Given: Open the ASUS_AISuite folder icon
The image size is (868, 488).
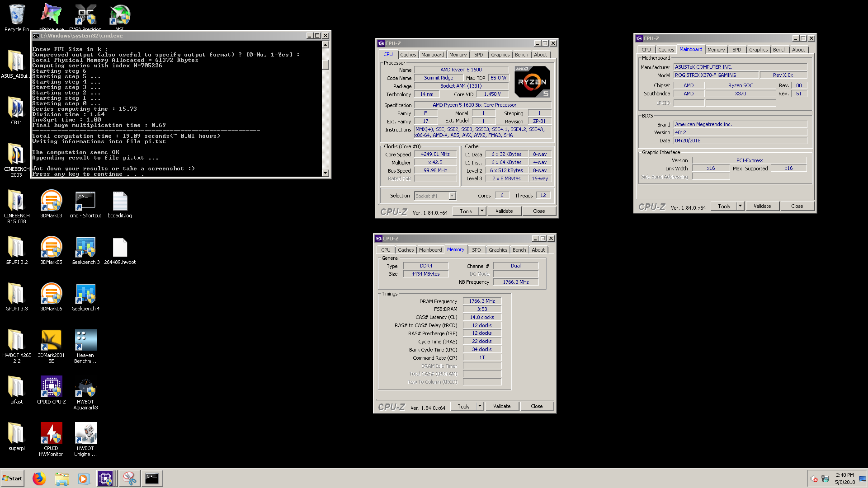Looking at the screenshot, I should coord(16,64).
